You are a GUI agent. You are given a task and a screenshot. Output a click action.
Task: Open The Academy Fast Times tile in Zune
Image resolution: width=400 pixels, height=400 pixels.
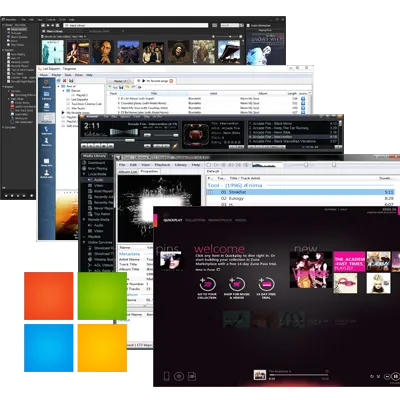coord(349,262)
